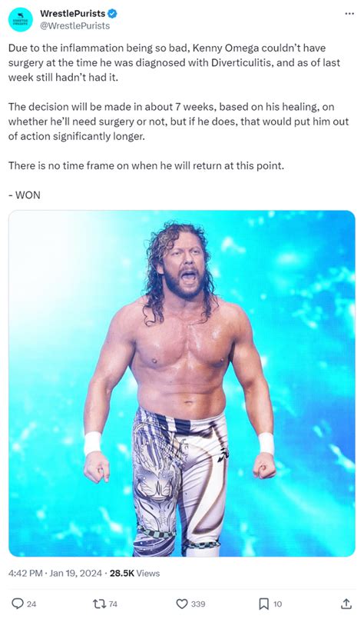The height and width of the screenshot is (619, 364).
Task: Click the bookmark count 10
Action: [x=278, y=604]
